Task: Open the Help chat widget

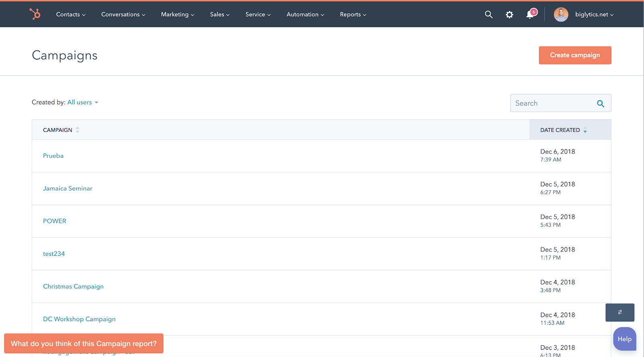Action: tap(624, 339)
